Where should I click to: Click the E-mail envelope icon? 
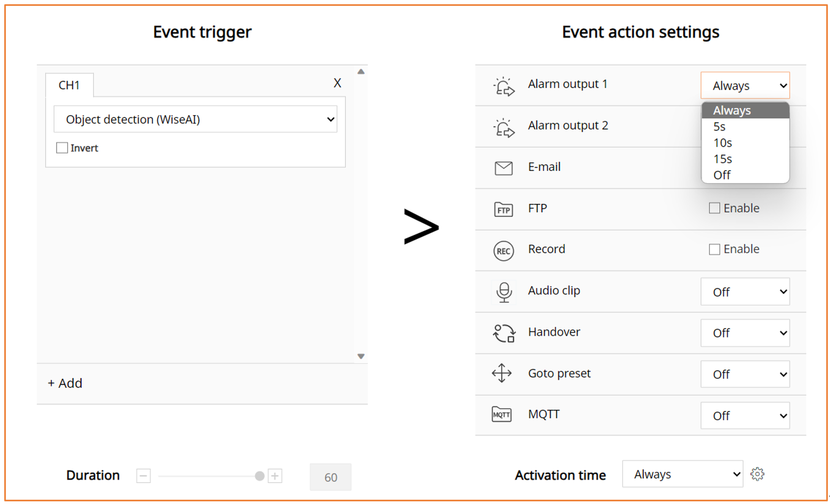(504, 168)
